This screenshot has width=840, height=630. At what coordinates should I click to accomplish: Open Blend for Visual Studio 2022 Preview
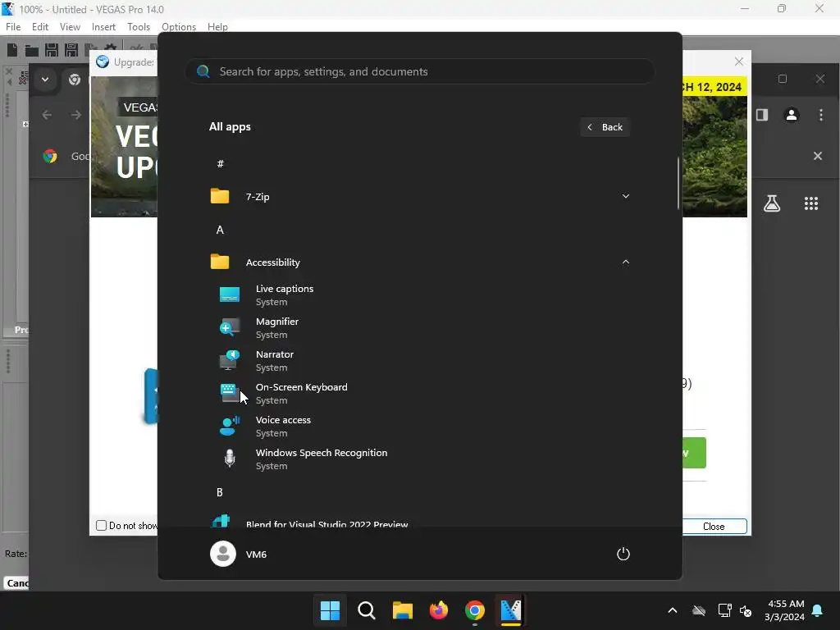click(420, 522)
